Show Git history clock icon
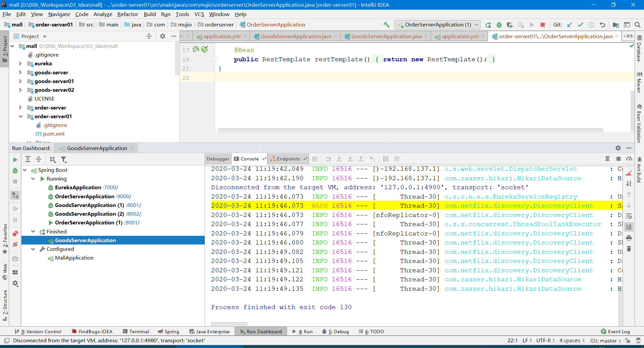The image size is (644, 348). click(x=591, y=25)
